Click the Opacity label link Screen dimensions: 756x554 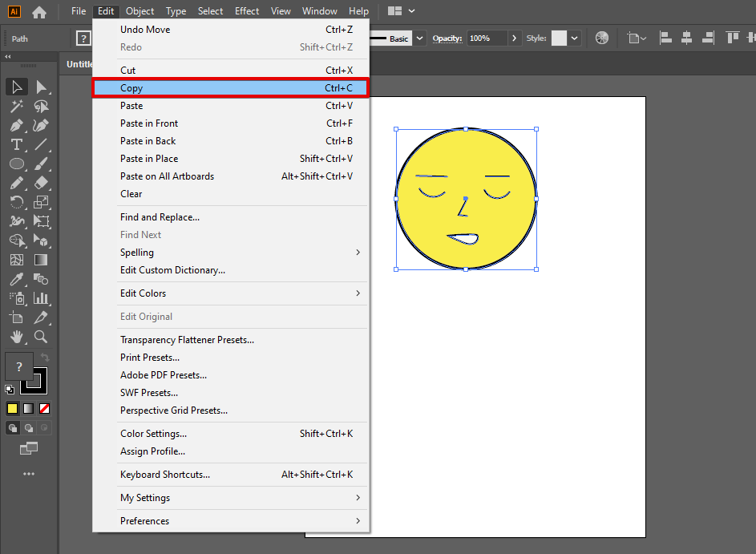[x=447, y=38]
